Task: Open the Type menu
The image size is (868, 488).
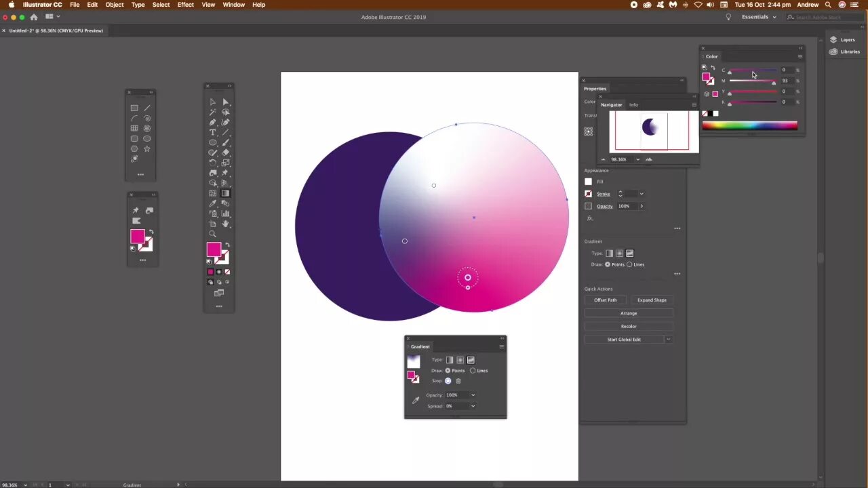Action: 138,5
